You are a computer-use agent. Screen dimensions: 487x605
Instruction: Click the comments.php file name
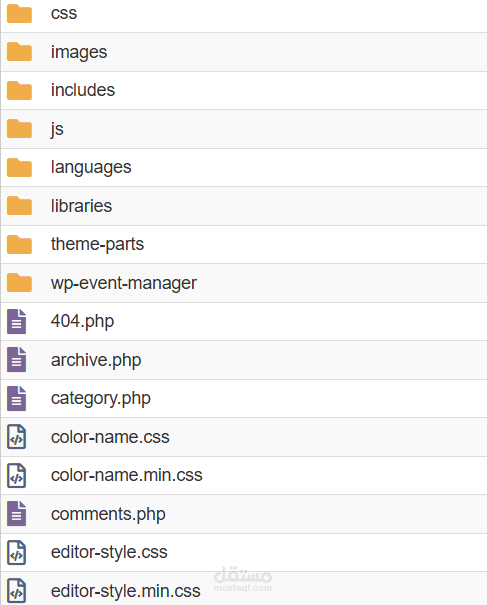click(x=108, y=514)
